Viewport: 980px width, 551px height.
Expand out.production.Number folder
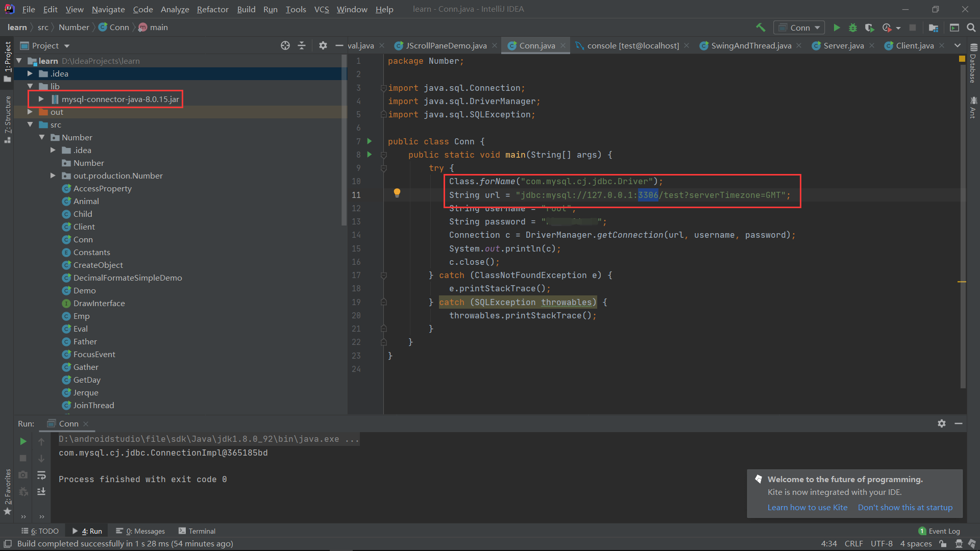coord(53,176)
